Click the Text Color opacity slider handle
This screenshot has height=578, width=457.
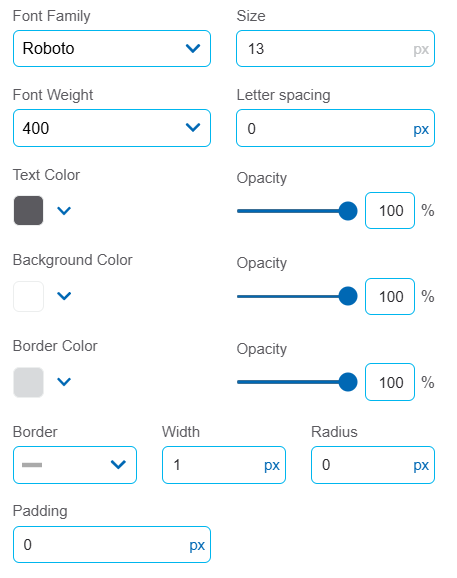click(x=348, y=211)
